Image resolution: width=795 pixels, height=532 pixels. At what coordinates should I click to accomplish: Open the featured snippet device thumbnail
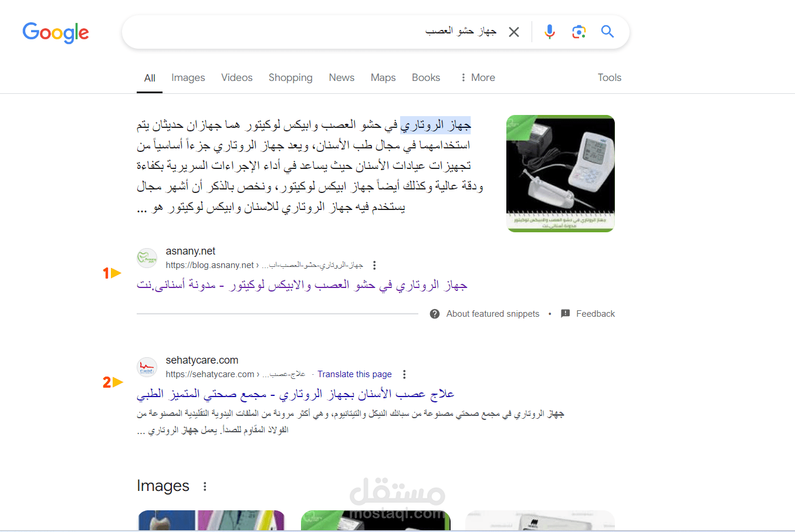click(560, 174)
